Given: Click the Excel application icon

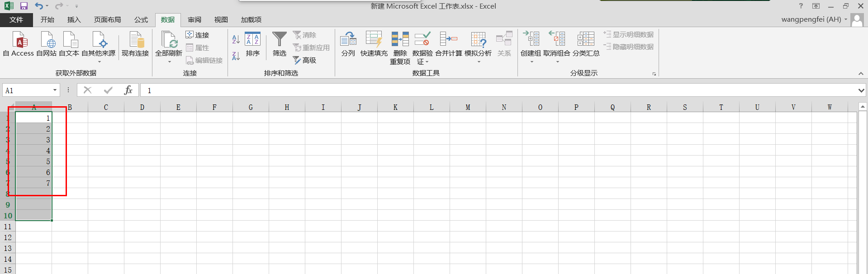Looking at the screenshot, I should click(9, 6).
